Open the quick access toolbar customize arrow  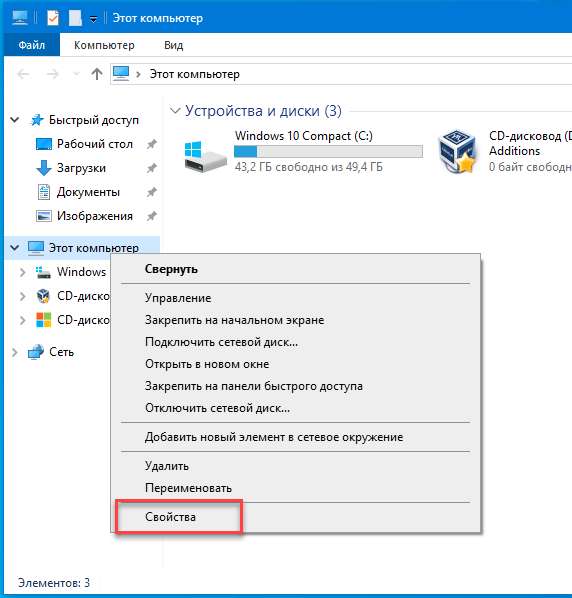click(93, 19)
